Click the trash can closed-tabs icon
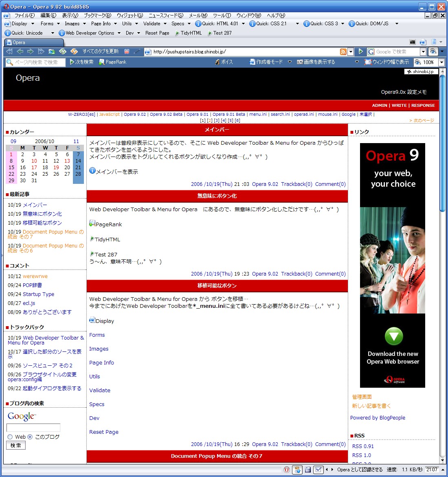 [x=434, y=42]
